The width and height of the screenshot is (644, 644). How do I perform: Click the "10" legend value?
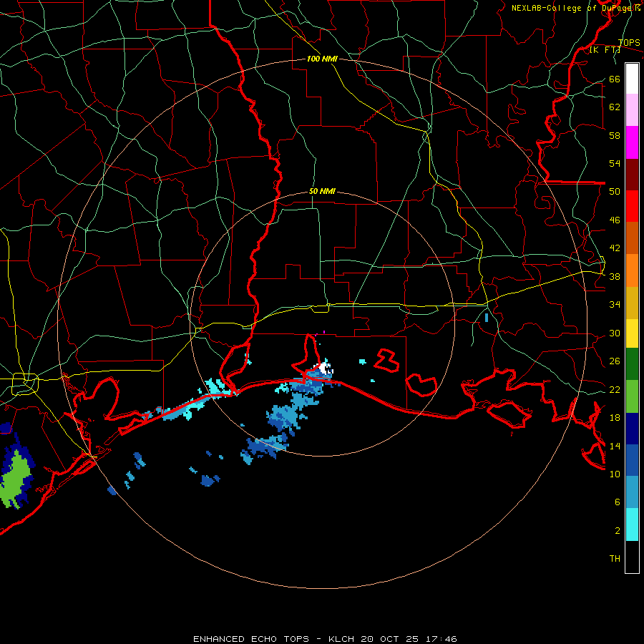615,474
